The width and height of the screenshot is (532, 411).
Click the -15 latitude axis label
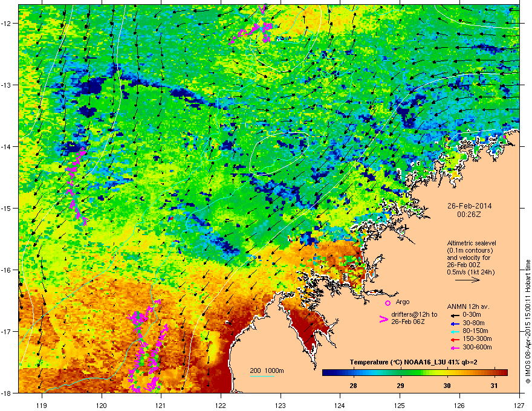click(7, 208)
